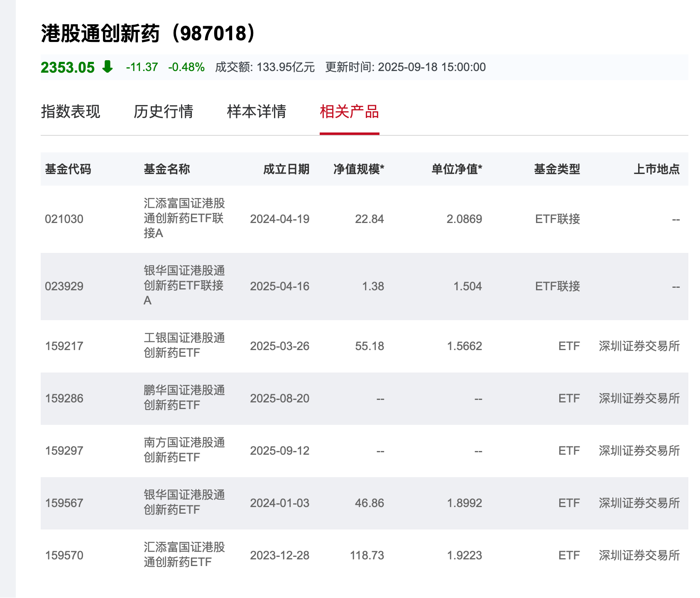Viewport: 700px width, 598px height.
Task: Click the green down-arrow price indicator
Action: 108,67
